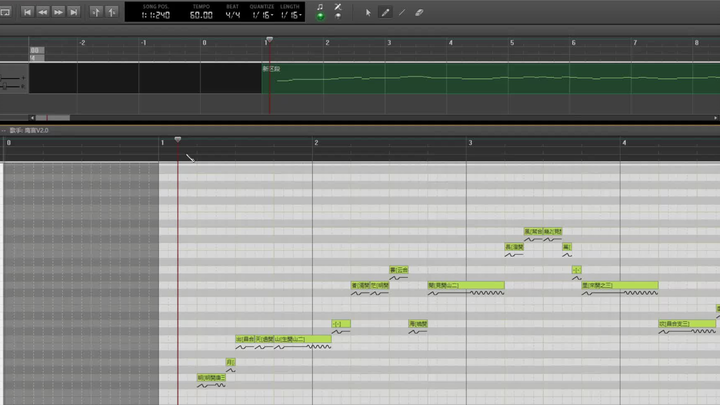The width and height of the screenshot is (720, 405).
Task: Jump to the song end
Action: point(73,12)
